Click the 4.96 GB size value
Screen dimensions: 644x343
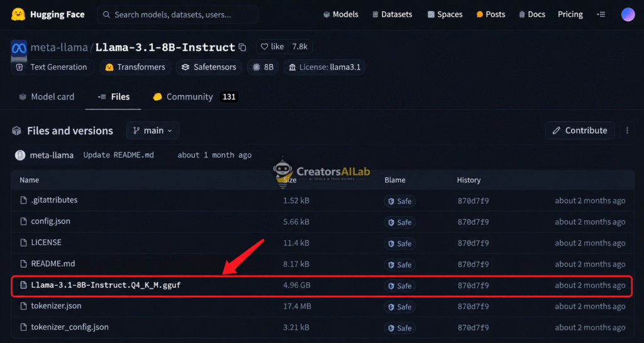click(x=297, y=285)
